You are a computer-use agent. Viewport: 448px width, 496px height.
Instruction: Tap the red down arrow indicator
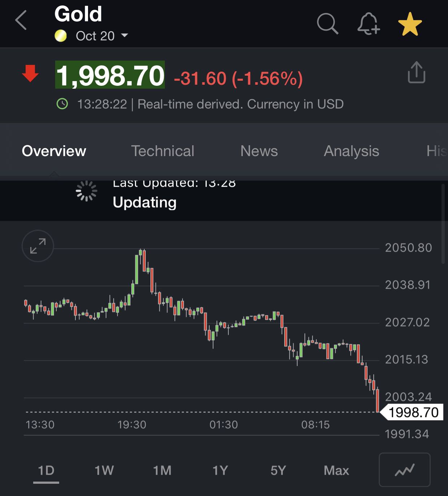[30, 74]
